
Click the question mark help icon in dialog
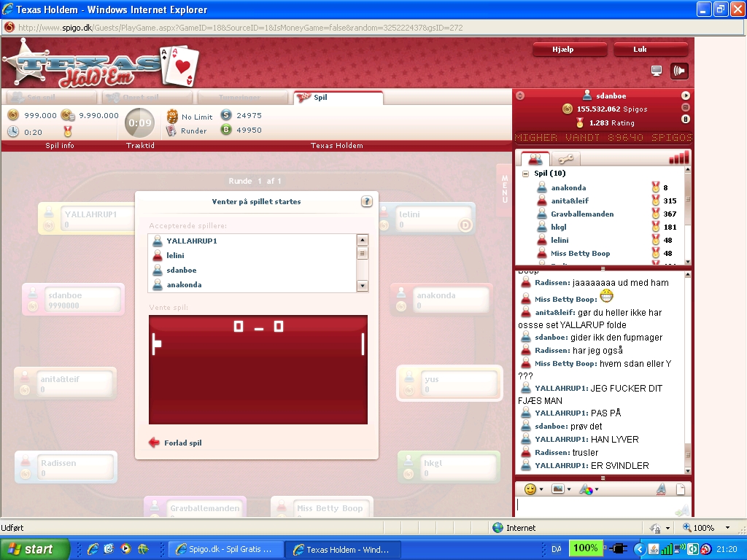pos(367,202)
